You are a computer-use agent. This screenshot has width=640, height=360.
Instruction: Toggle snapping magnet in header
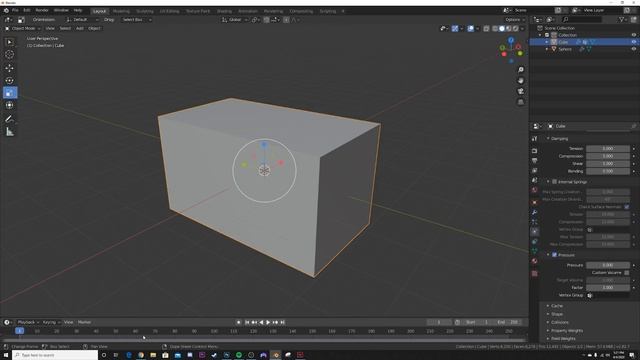pos(266,20)
